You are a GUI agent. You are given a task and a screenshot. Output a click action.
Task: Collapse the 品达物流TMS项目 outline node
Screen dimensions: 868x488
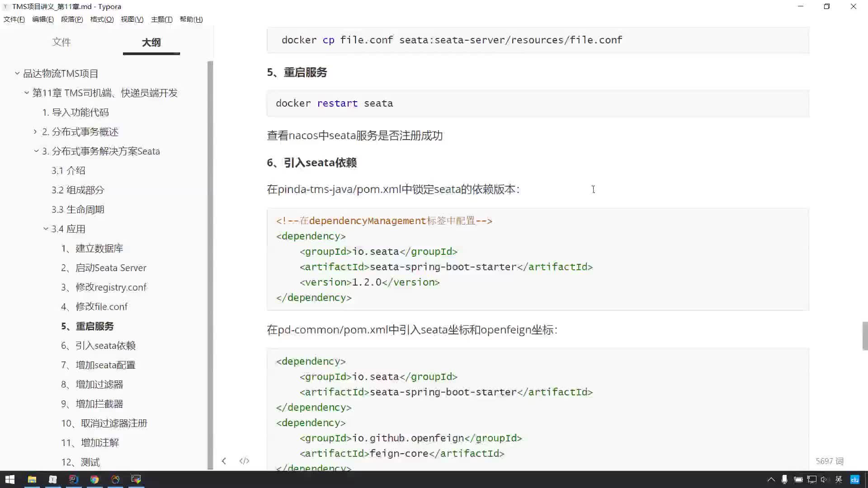tap(17, 73)
